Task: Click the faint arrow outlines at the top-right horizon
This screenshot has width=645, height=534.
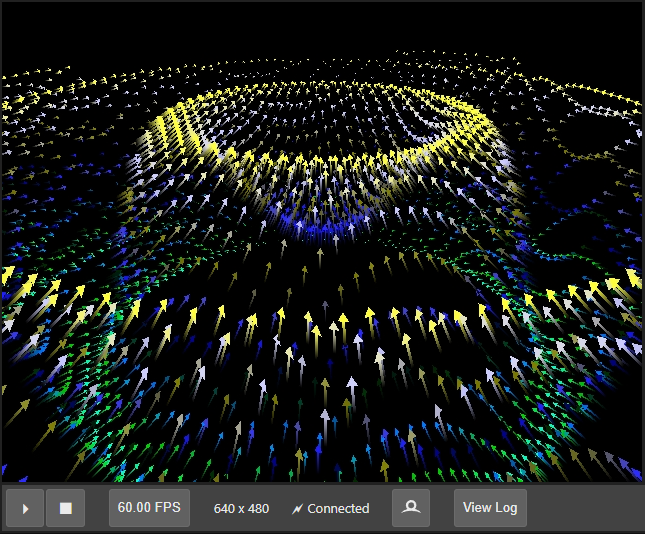Action: (x=600, y=100)
